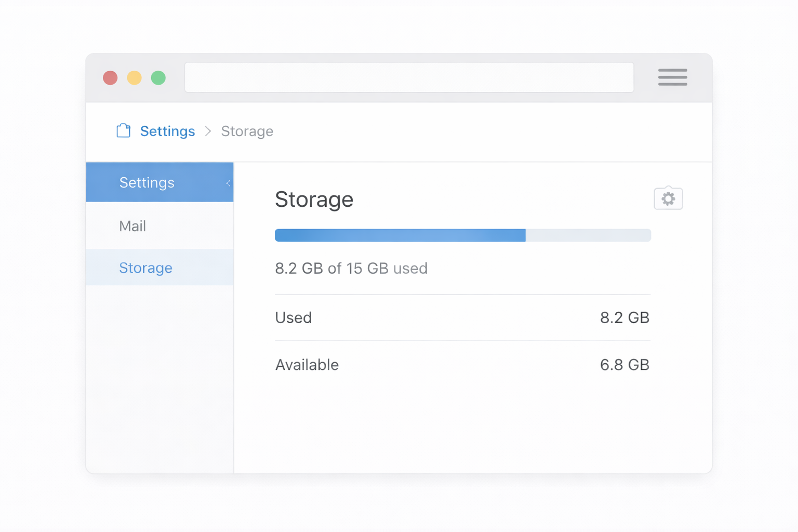Image resolution: width=798 pixels, height=532 pixels.
Task: Maximize the window with the green button
Action: coord(158,78)
